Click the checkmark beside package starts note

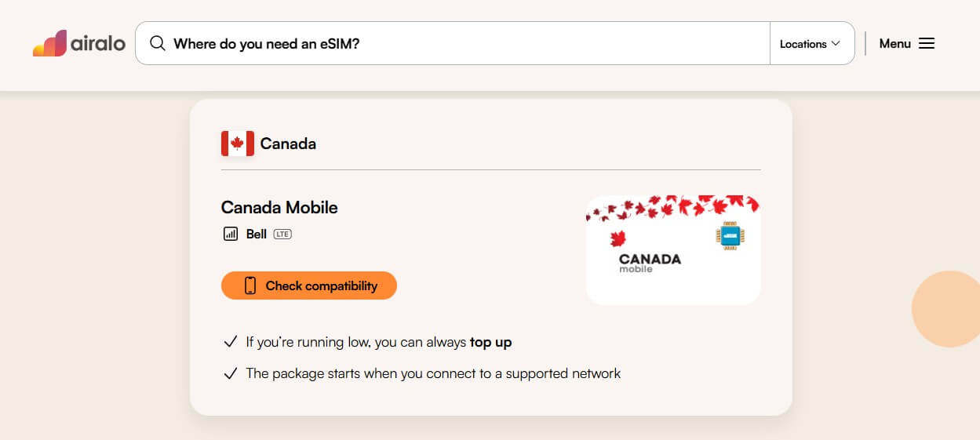(x=231, y=373)
